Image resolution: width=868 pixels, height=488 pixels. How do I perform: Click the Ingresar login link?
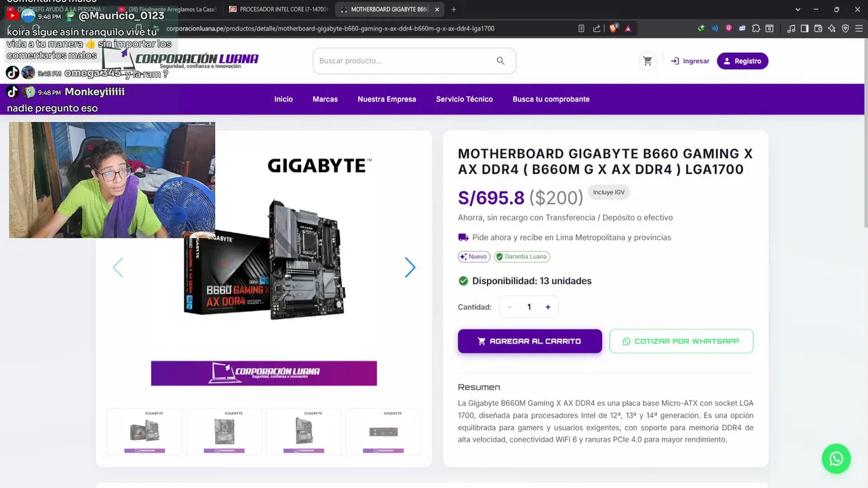[x=690, y=61]
